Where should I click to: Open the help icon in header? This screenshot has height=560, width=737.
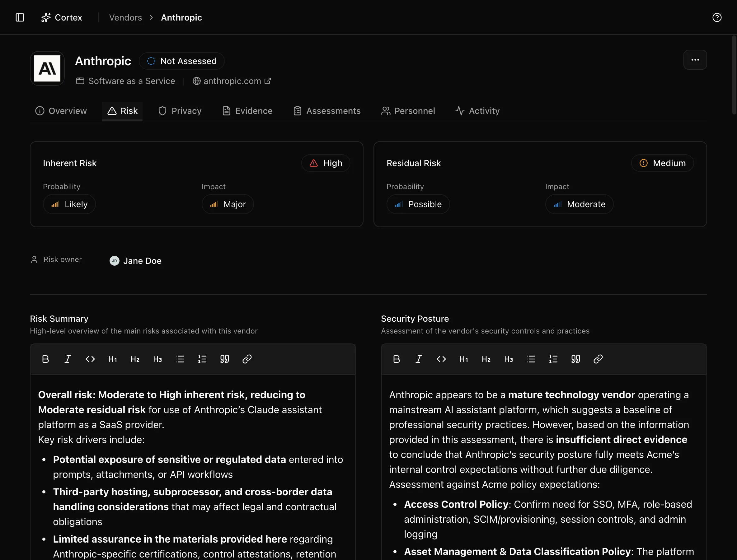click(717, 17)
